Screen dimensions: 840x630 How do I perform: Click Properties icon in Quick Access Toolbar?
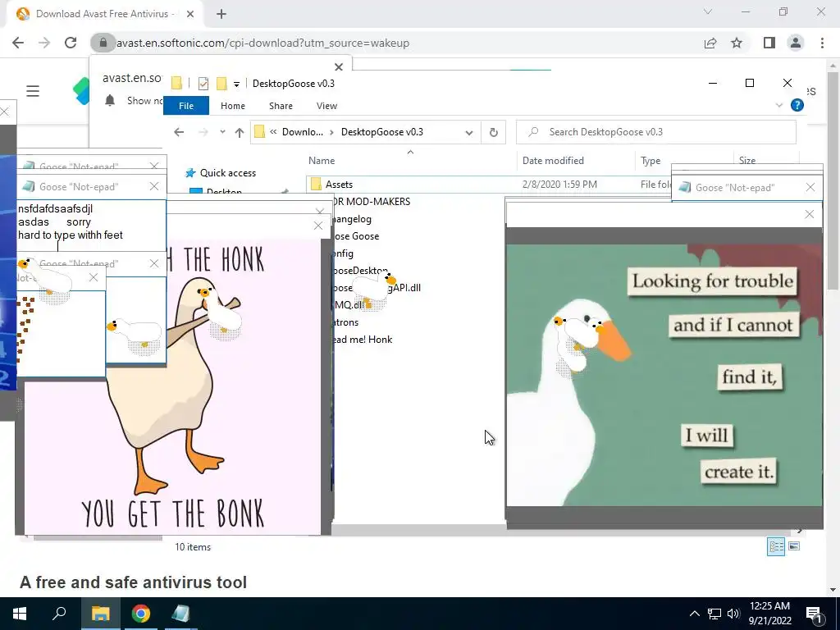point(203,84)
